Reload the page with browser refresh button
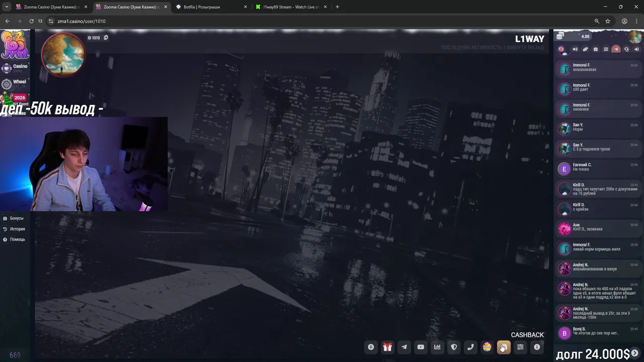Image resolution: width=644 pixels, height=362 pixels. (31, 21)
